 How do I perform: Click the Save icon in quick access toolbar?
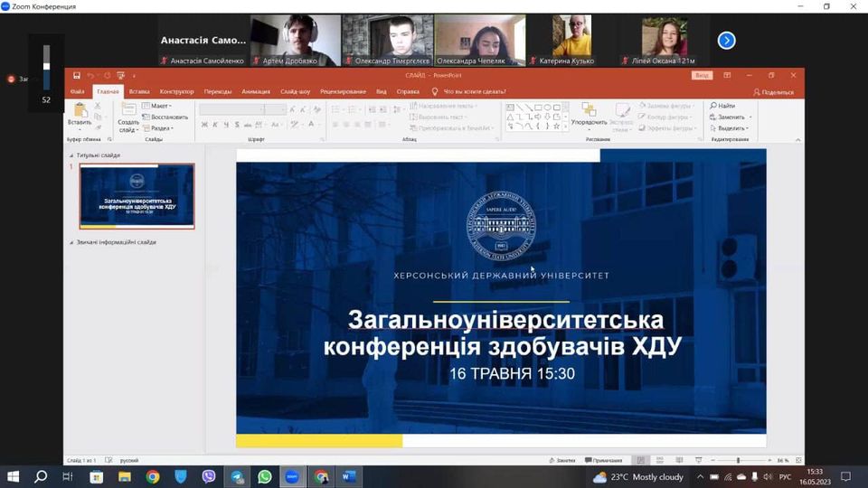click(77, 76)
